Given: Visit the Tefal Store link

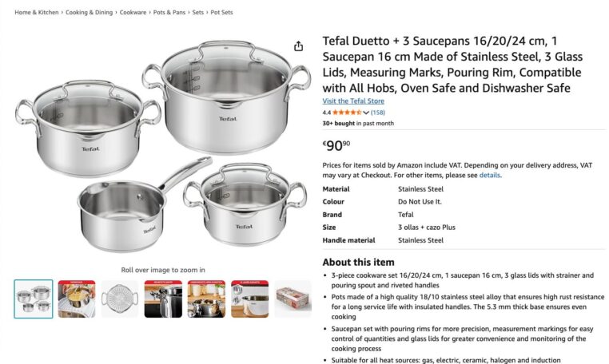Looking at the screenshot, I should click(x=353, y=101).
